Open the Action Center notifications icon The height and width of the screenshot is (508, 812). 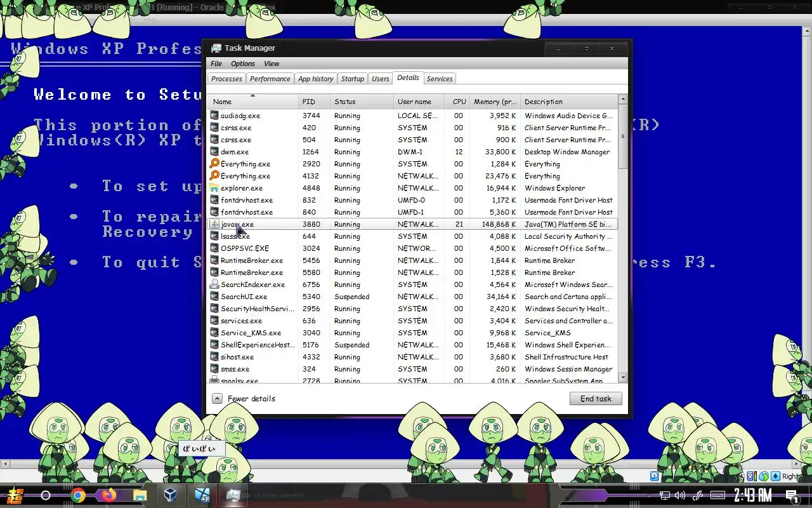pos(792,495)
